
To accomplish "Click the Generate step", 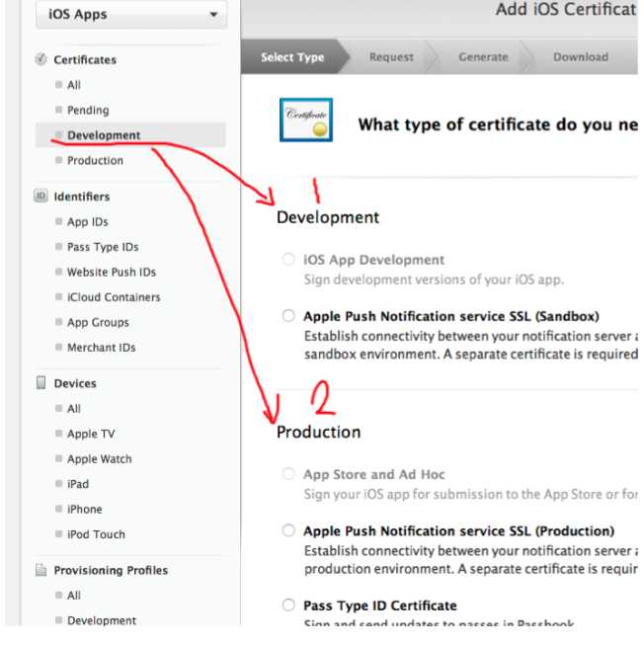I will (483, 57).
